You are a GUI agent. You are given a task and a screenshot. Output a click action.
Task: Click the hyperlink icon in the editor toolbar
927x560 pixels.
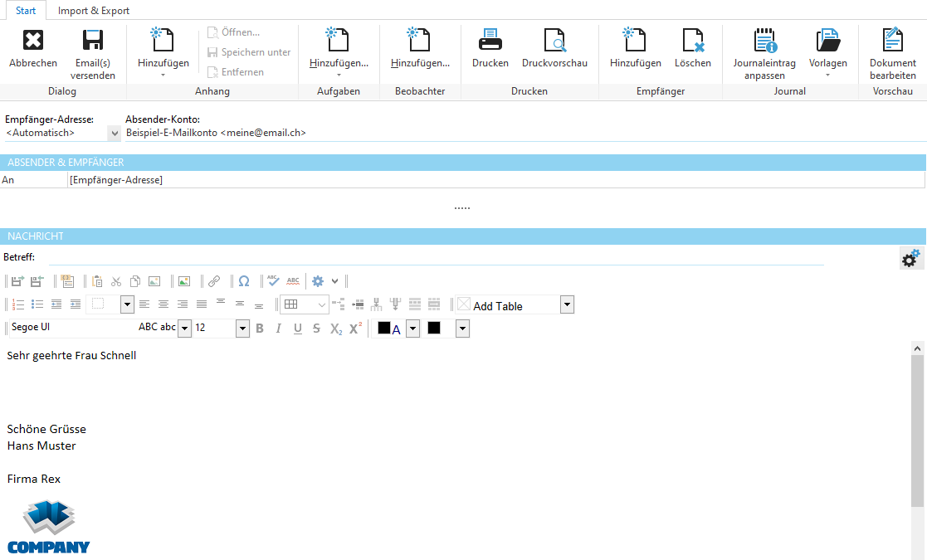pos(213,280)
